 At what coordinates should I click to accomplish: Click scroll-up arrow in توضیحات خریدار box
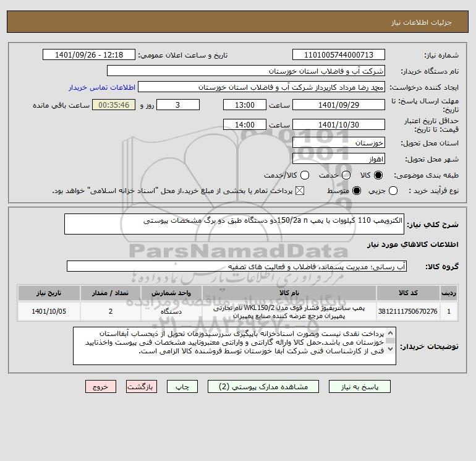(x=391, y=332)
